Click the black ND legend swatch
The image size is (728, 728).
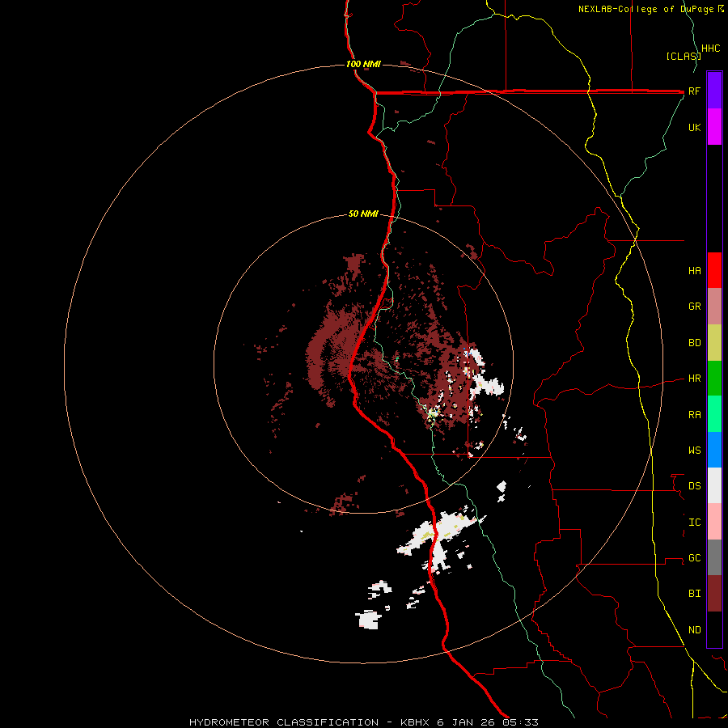(x=714, y=629)
